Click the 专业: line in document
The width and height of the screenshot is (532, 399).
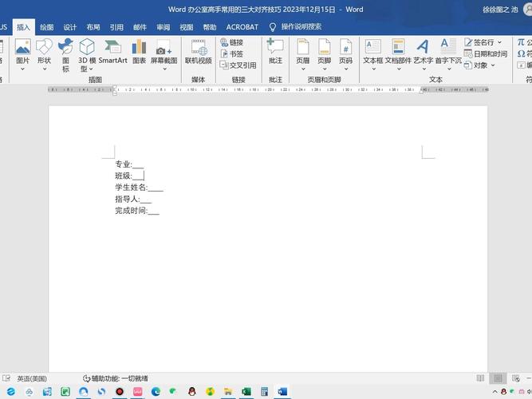[x=129, y=164]
